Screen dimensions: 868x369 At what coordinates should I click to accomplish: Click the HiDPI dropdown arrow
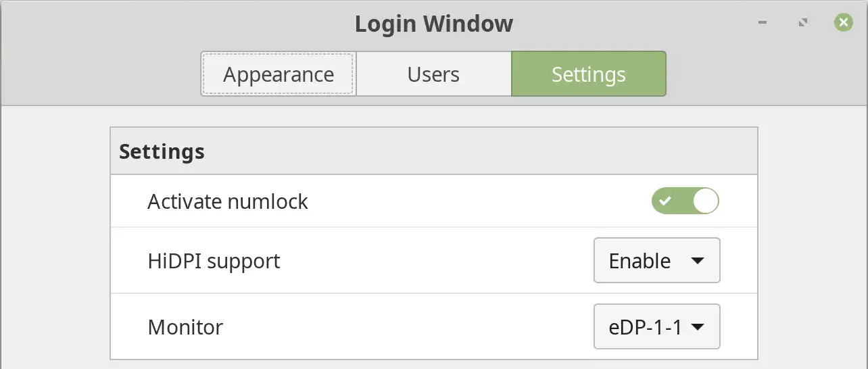click(x=698, y=261)
